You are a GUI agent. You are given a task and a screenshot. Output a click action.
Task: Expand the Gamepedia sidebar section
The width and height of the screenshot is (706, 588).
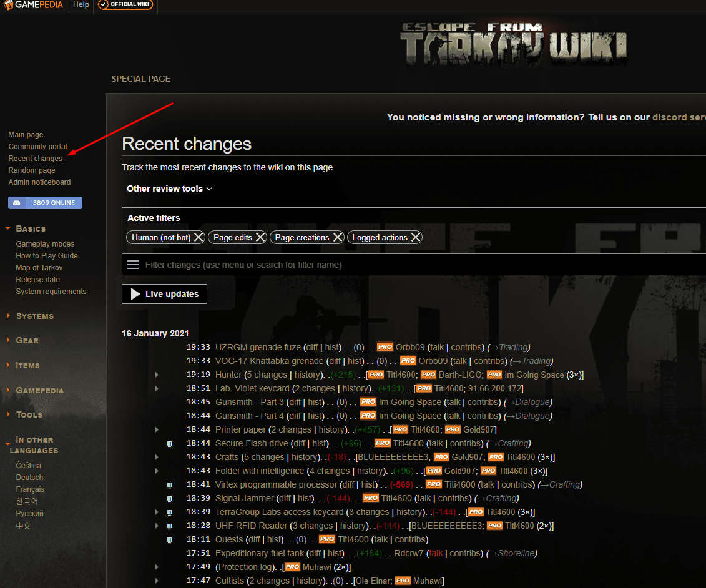[x=8, y=390]
